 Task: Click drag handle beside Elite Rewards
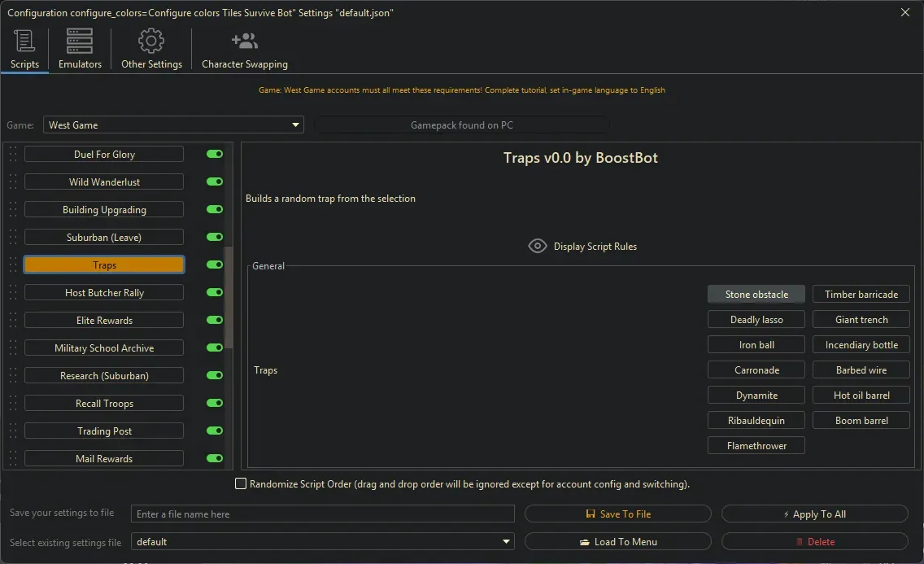tap(12, 321)
